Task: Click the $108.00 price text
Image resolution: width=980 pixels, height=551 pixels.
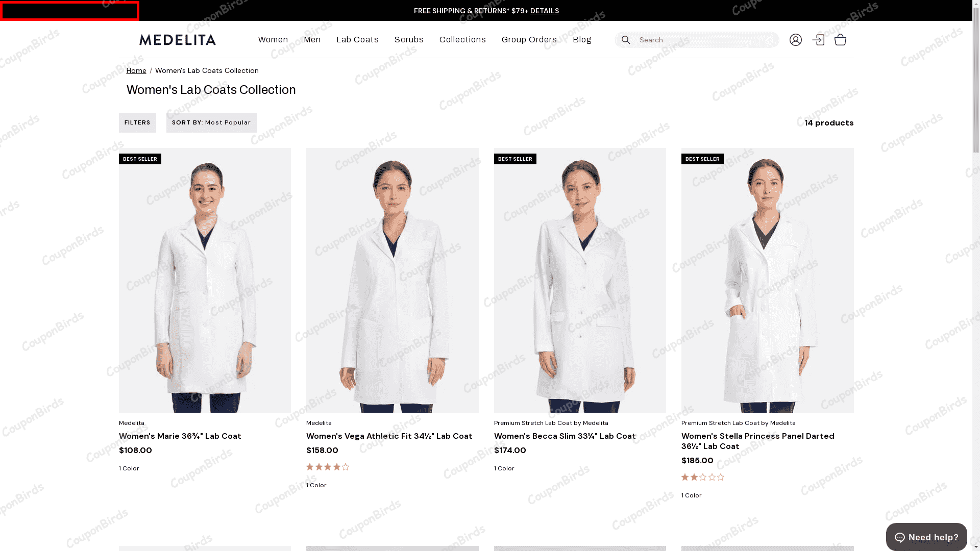Action: pyautogui.click(x=135, y=450)
